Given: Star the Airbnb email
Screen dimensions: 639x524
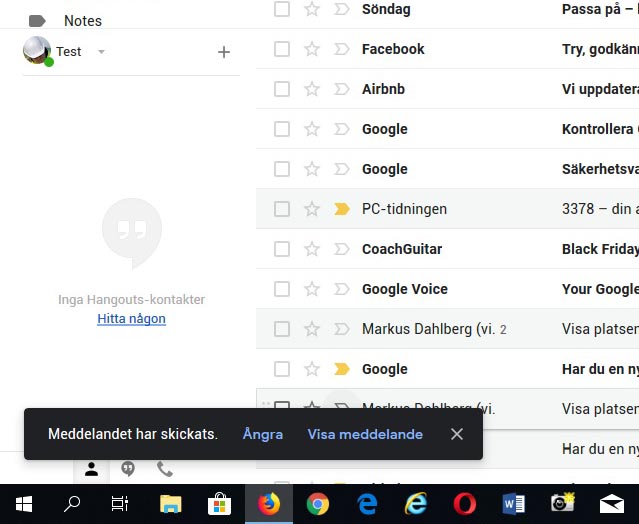Looking at the screenshot, I should tap(312, 89).
